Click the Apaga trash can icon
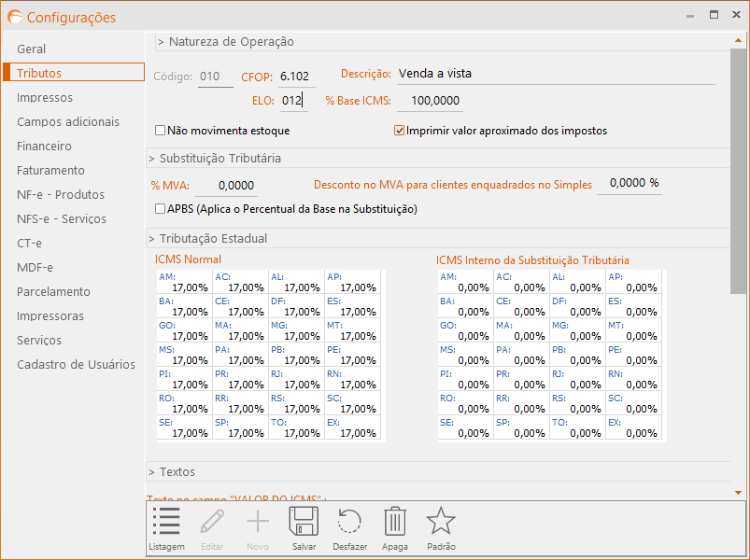The height and width of the screenshot is (560, 750). coord(395,523)
